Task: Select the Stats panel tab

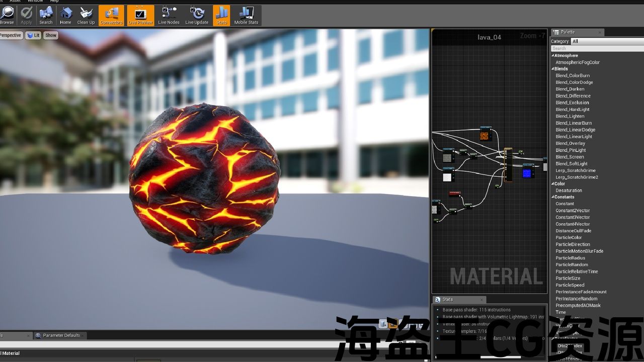Action: 447,300
